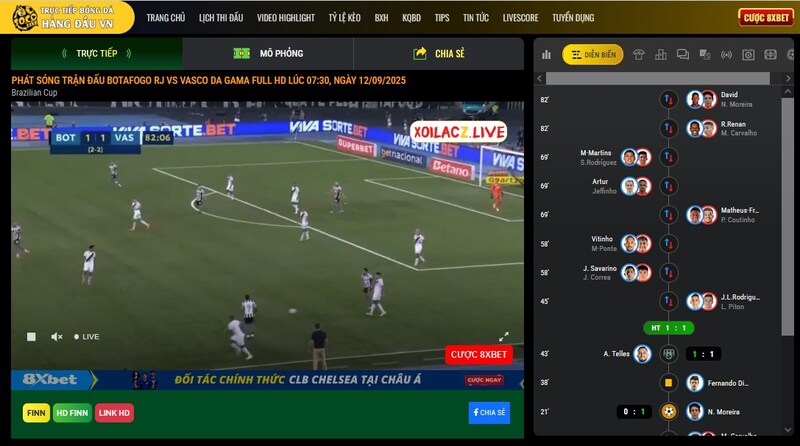Click the J.L.Rodrigu substitution icon at 45'

tap(668, 301)
